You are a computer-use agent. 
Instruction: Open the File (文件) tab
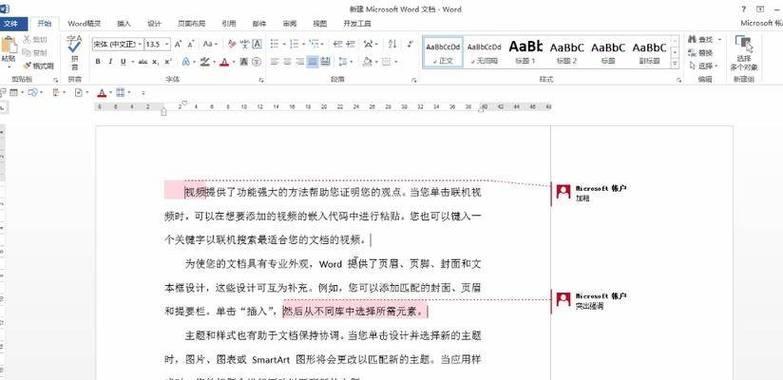coord(10,23)
